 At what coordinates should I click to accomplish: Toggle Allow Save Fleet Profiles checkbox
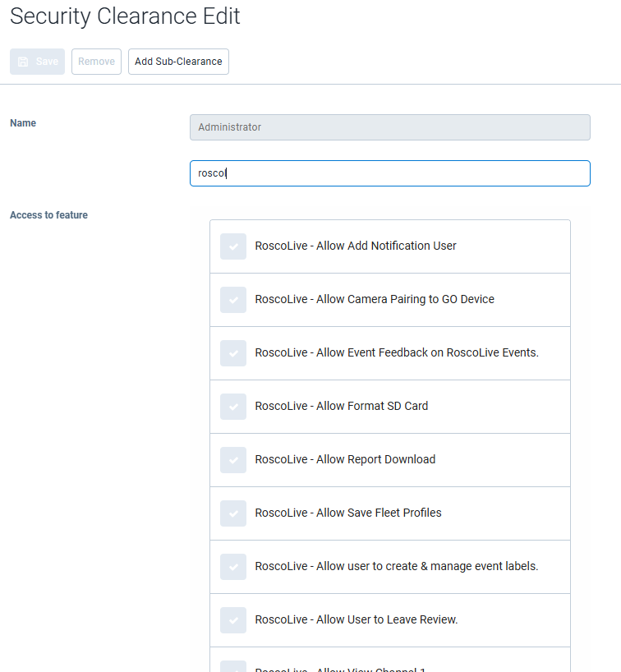coord(233,513)
